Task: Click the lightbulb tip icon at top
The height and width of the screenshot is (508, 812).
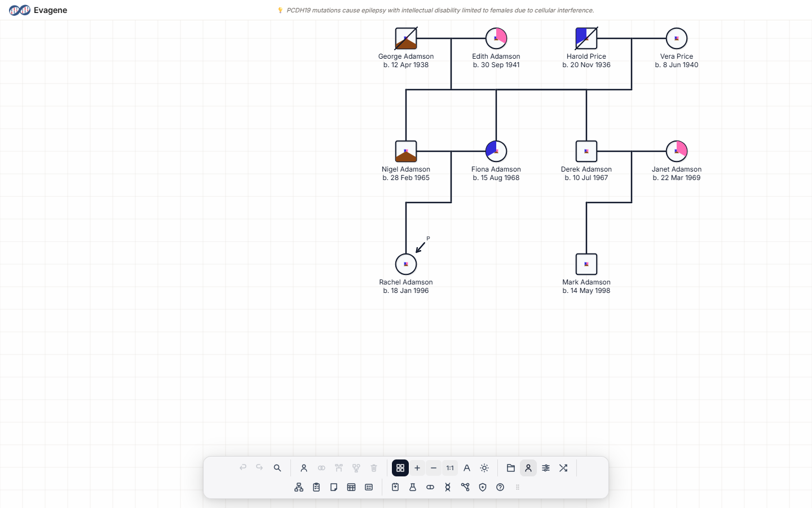Action: [280, 10]
